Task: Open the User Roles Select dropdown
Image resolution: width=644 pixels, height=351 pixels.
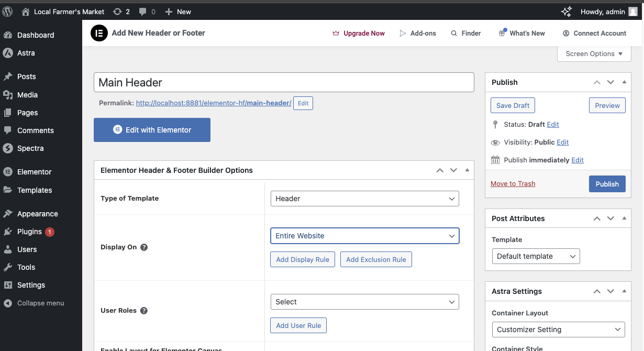Action: pos(365,302)
